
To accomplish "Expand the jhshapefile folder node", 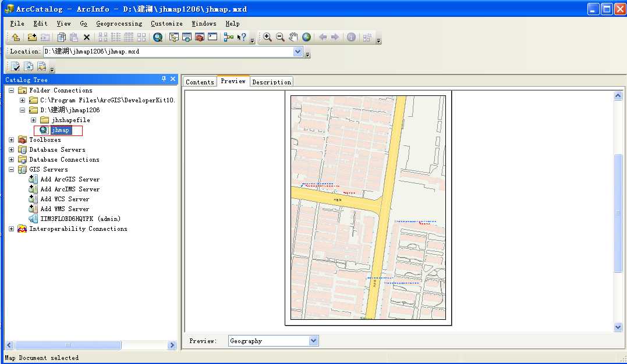I will pos(34,120).
